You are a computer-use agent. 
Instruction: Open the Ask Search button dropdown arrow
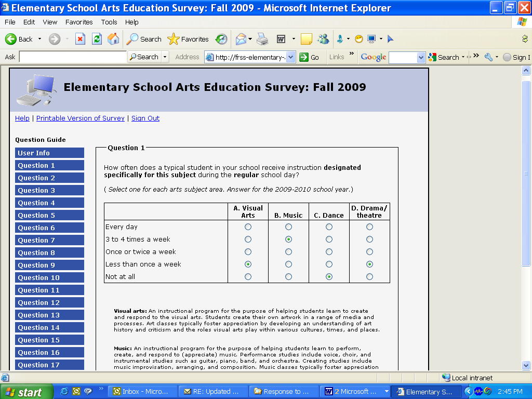pyautogui.click(x=165, y=57)
